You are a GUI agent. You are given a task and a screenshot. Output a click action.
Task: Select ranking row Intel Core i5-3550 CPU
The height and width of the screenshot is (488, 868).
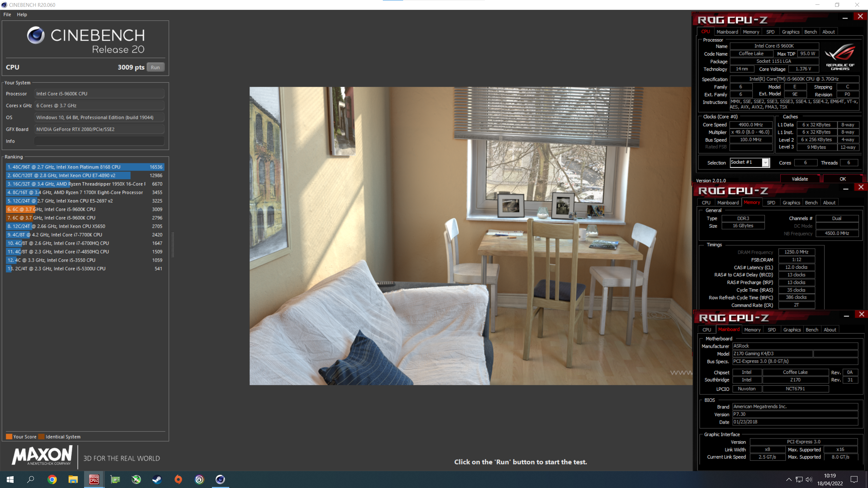coord(85,260)
